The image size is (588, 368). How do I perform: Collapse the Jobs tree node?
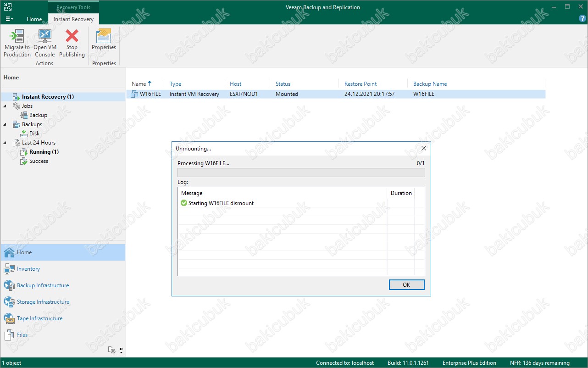(5, 106)
